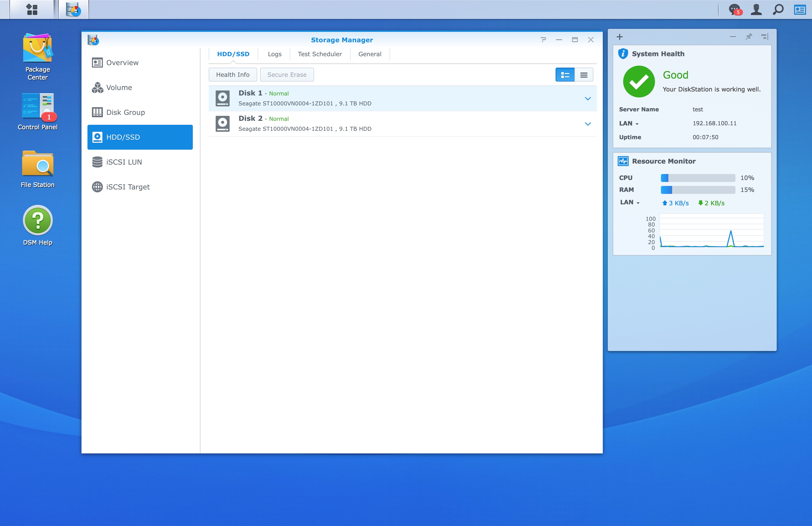Image resolution: width=812 pixels, height=526 pixels.
Task: Open LAN dropdown in System Health
Action: tap(629, 124)
